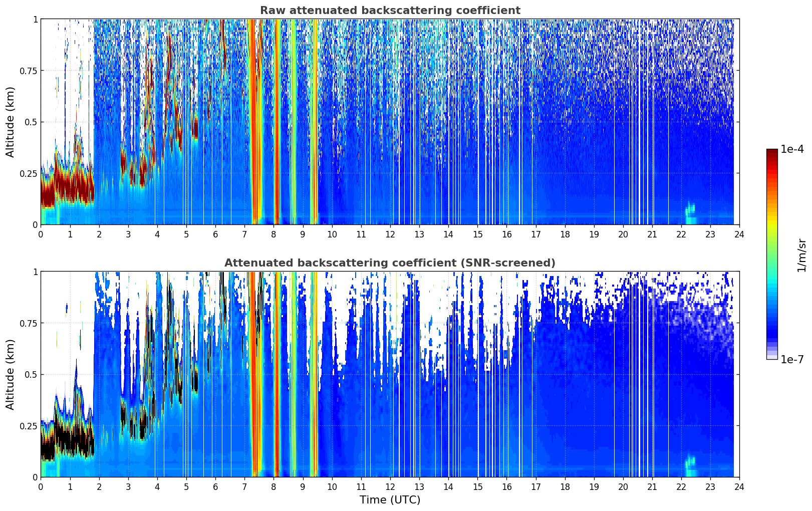Click the 'Raw attenuated backscattering coefficient' title
Screen dimensions: 812x511
coord(390,11)
